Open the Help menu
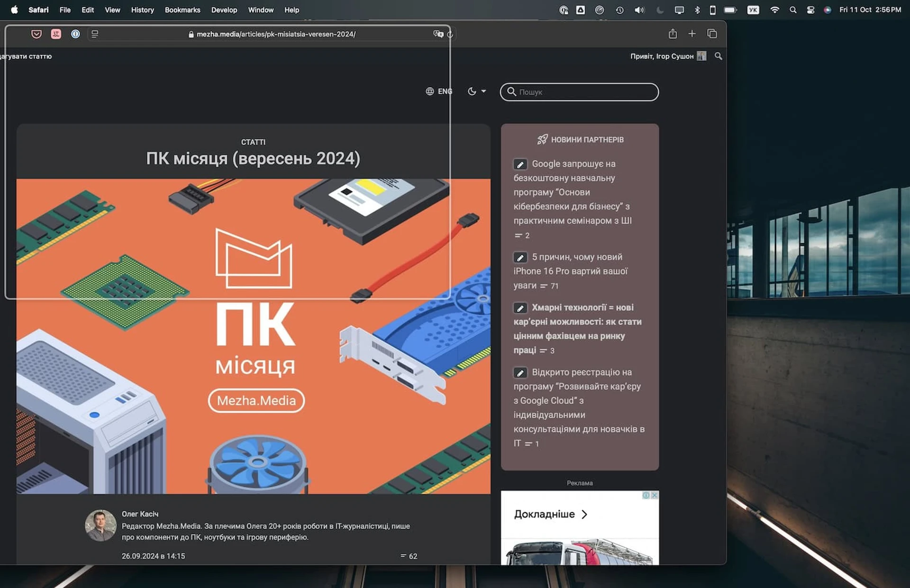910x588 pixels. tap(291, 9)
